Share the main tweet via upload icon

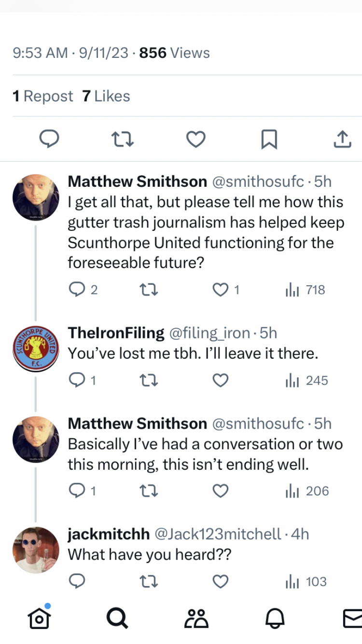point(342,140)
